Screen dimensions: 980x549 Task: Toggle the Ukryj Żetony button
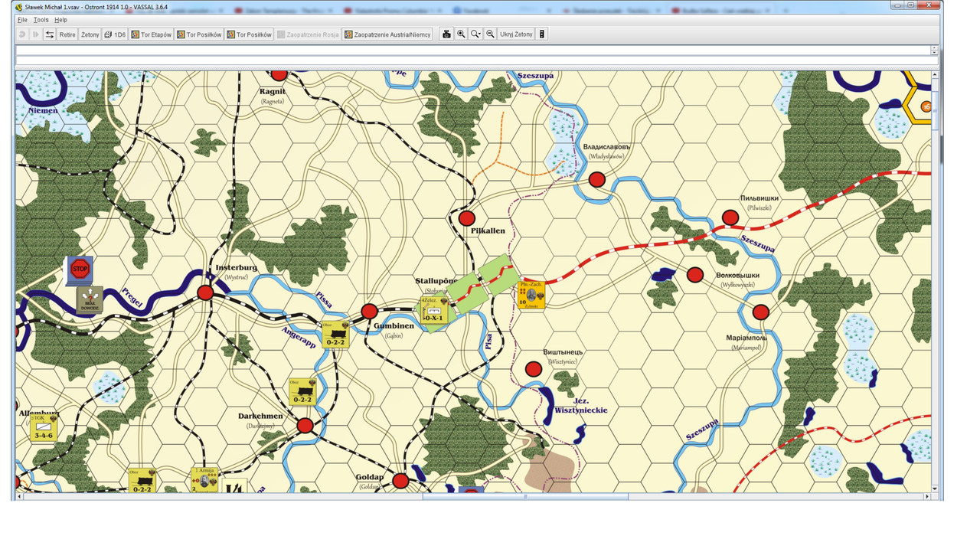click(516, 34)
